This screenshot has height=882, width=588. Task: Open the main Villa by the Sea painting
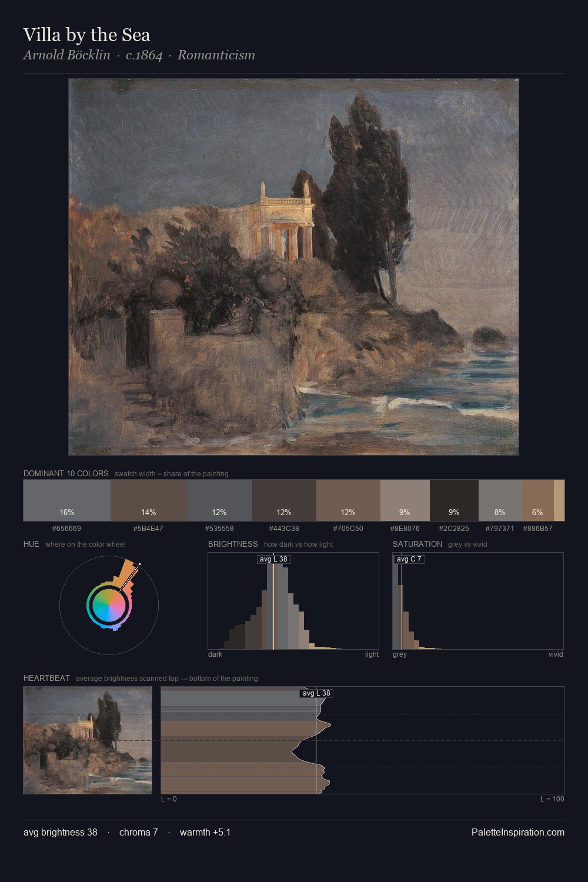tap(293, 267)
